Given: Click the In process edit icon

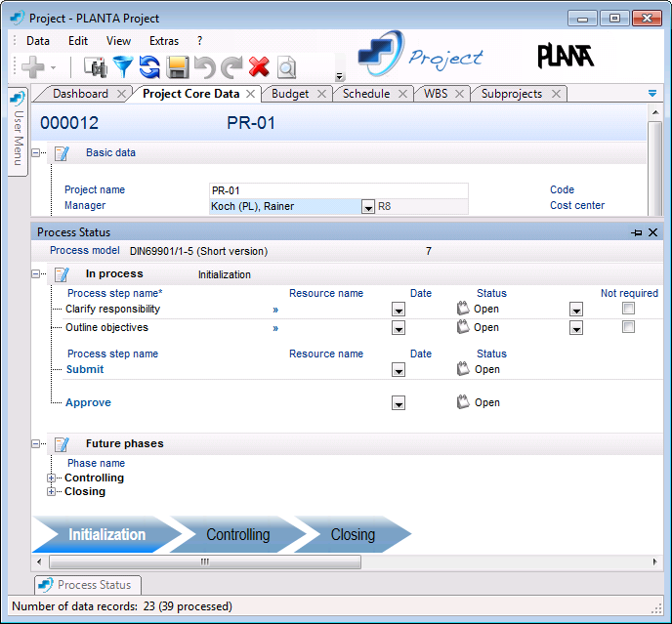Looking at the screenshot, I should (62, 274).
